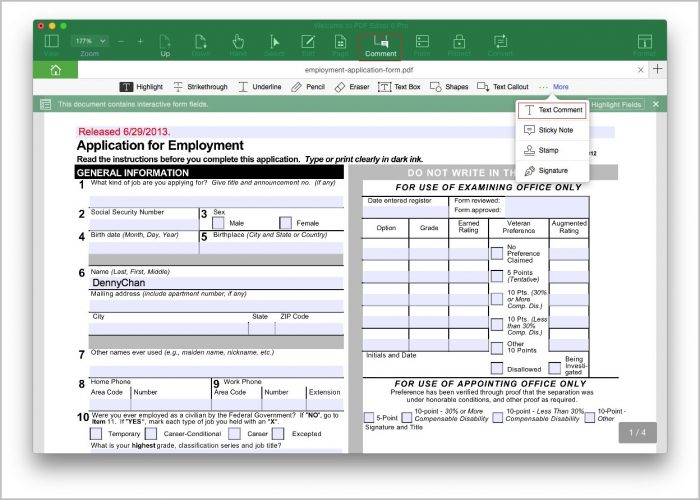
Task: Check the Being Investigated checkbox
Action: point(554,368)
